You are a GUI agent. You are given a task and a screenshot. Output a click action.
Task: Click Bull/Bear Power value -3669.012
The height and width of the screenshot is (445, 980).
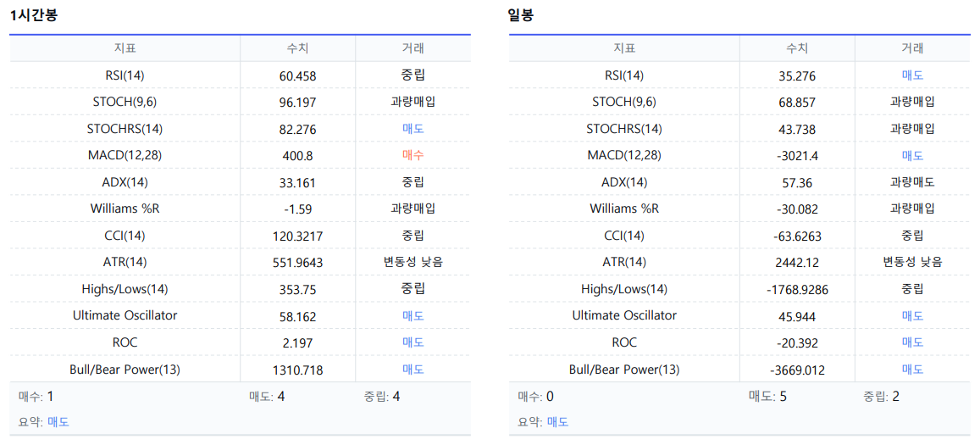(x=797, y=370)
